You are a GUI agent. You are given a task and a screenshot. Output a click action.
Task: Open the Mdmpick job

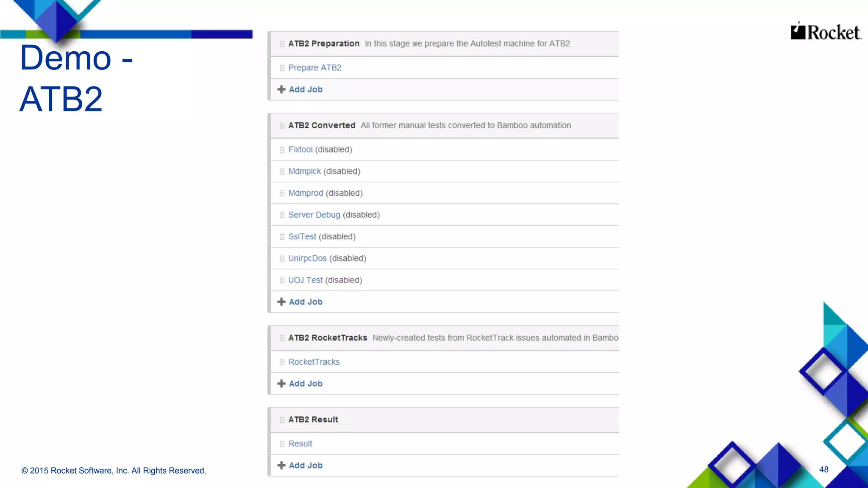coord(305,171)
